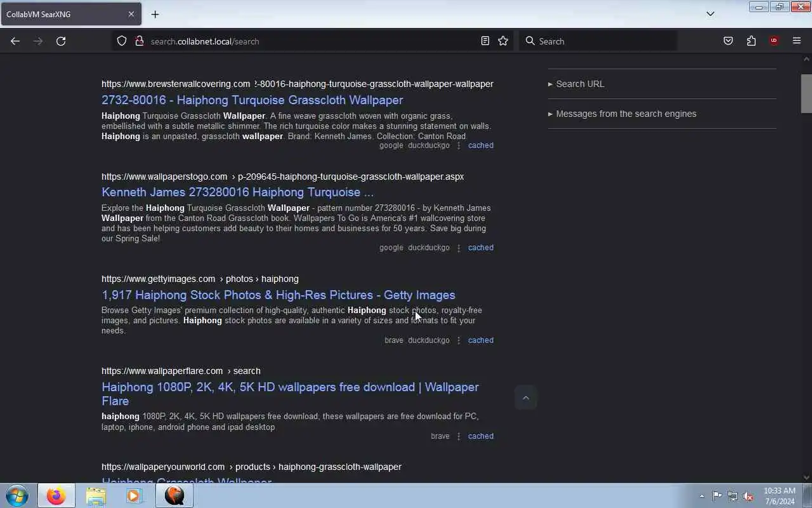Open the media player taskbar icon
The height and width of the screenshot is (508, 812).
134,495
